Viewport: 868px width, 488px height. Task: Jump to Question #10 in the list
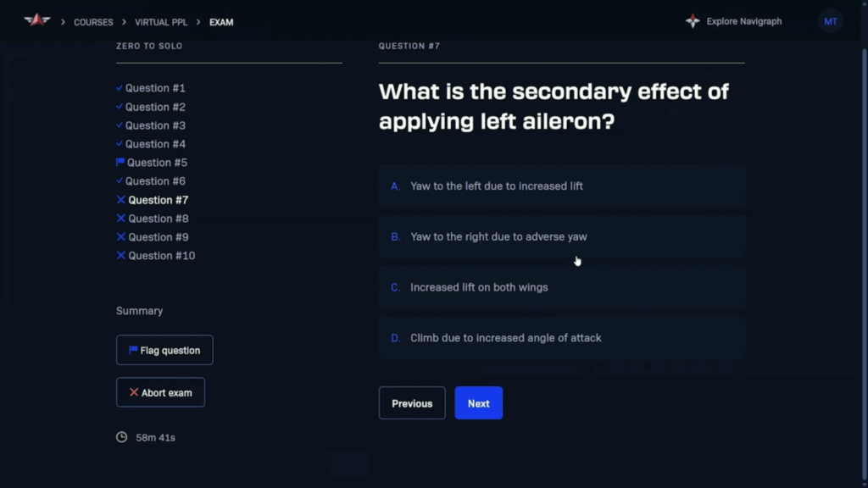tap(162, 256)
